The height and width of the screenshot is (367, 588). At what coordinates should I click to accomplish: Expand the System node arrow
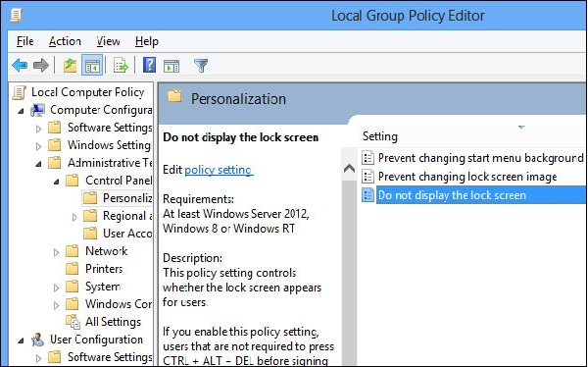tap(56, 288)
